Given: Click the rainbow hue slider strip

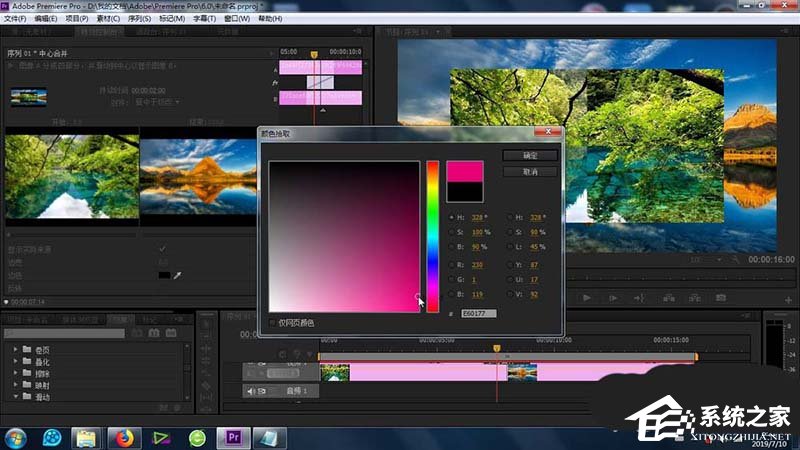Looking at the screenshot, I should coord(433,235).
